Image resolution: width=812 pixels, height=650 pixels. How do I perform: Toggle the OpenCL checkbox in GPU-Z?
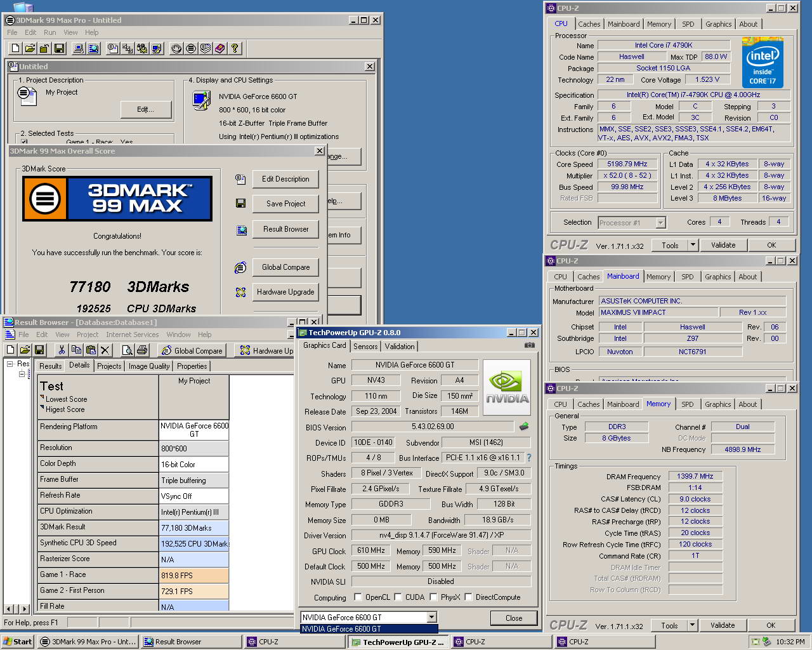point(358,597)
